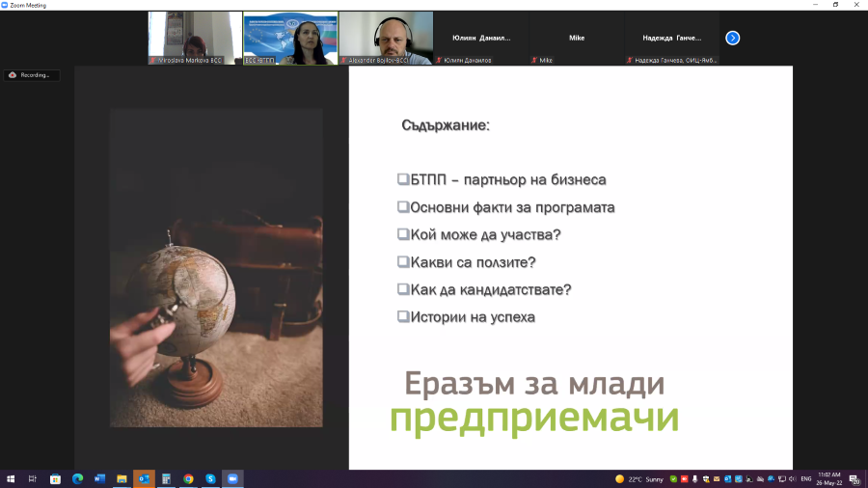Open File Explorer from the taskbar
The image size is (868, 488).
[122, 479]
